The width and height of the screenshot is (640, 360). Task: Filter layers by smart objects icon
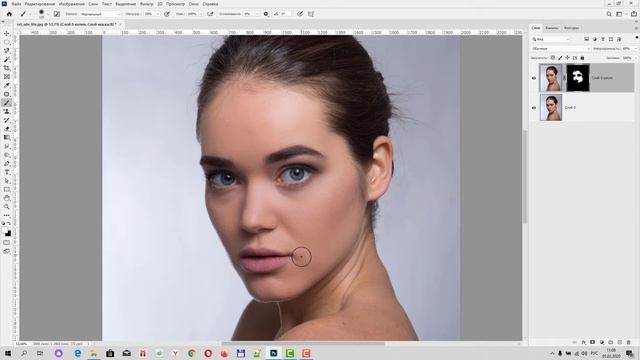[x=619, y=39]
